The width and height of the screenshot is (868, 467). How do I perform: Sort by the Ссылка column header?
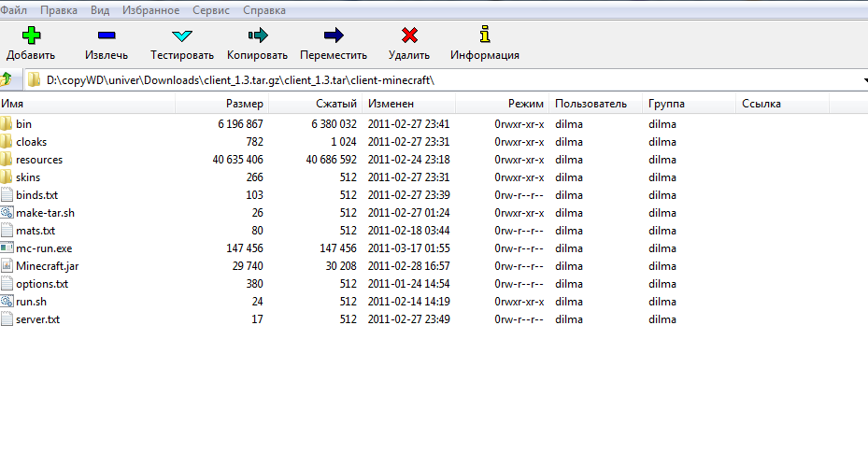click(x=783, y=104)
